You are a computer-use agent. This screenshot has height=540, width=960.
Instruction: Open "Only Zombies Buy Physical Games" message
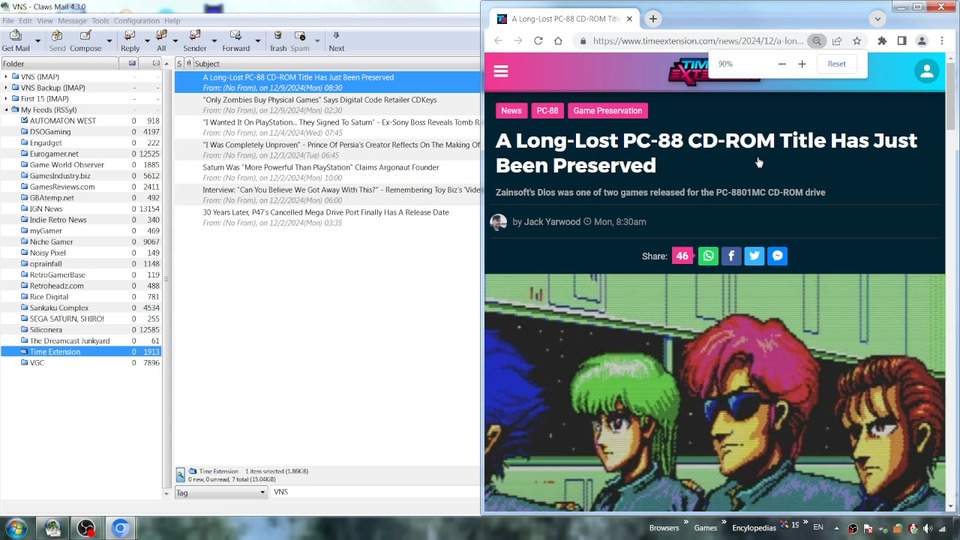coord(328,105)
